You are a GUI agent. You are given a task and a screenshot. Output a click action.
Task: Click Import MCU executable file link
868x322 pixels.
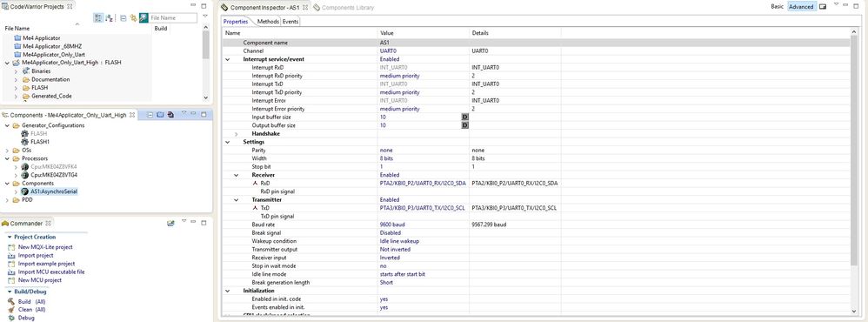coord(51,272)
